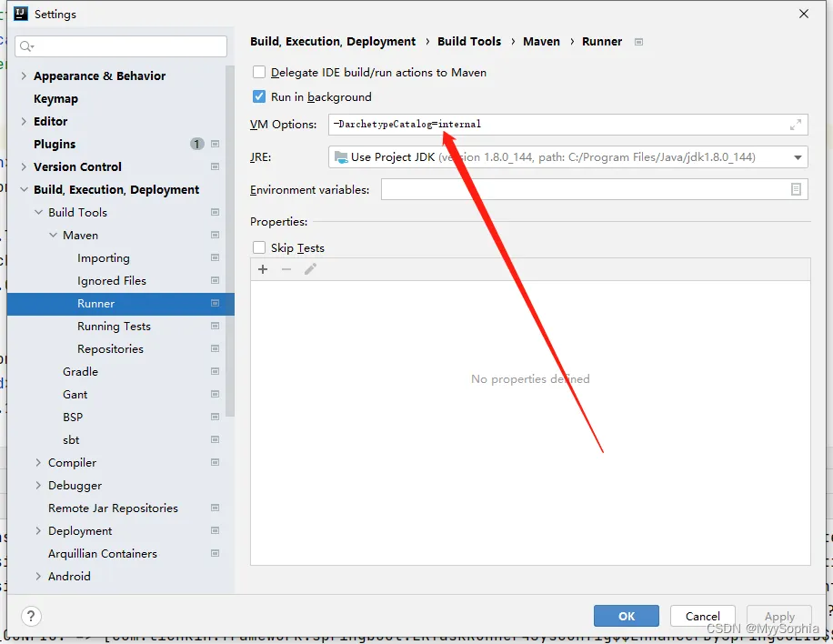Confirm settings with the OK button
833x644 pixels.
(x=627, y=617)
